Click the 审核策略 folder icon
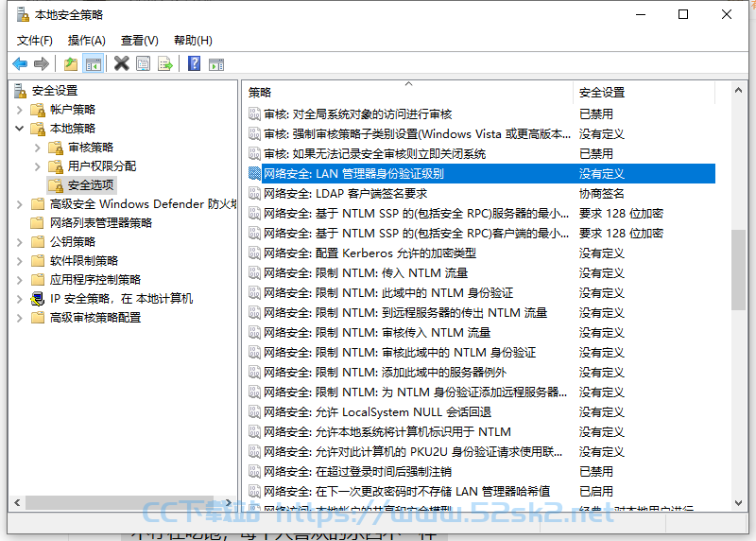This screenshot has height=541, width=756. (x=56, y=148)
